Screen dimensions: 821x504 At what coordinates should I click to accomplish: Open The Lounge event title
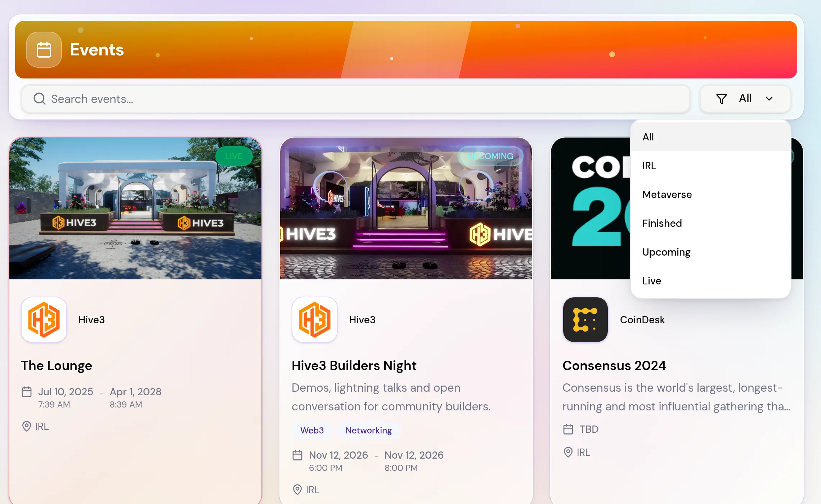[x=57, y=365]
